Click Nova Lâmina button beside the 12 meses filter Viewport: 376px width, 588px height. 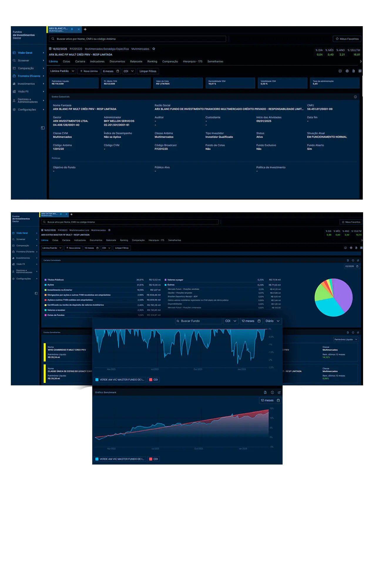click(x=73, y=248)
